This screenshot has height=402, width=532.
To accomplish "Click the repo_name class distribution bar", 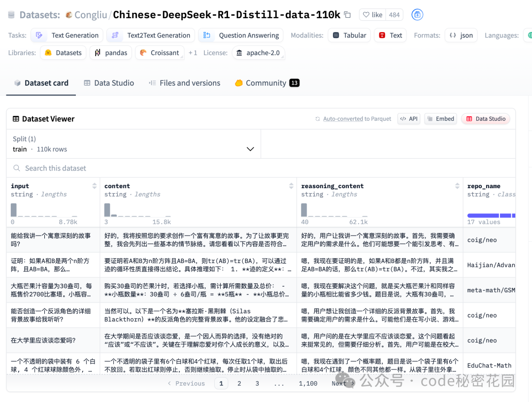I will 491,215.
